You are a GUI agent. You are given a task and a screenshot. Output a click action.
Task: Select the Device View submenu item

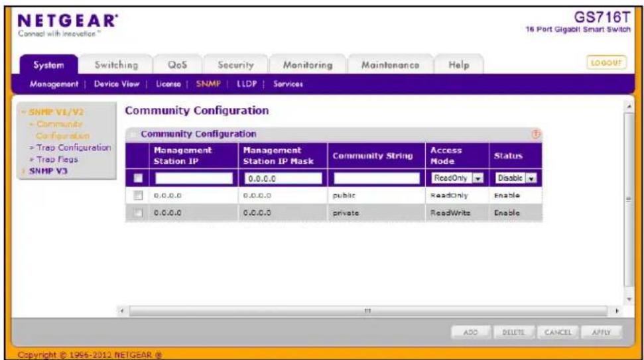click(x=117, y=84)
